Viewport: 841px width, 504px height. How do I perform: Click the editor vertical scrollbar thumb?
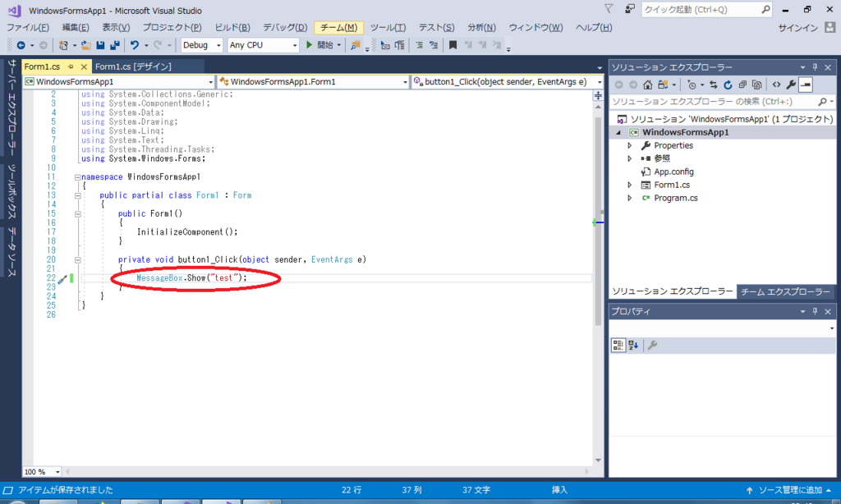click(x=598, y=221)
